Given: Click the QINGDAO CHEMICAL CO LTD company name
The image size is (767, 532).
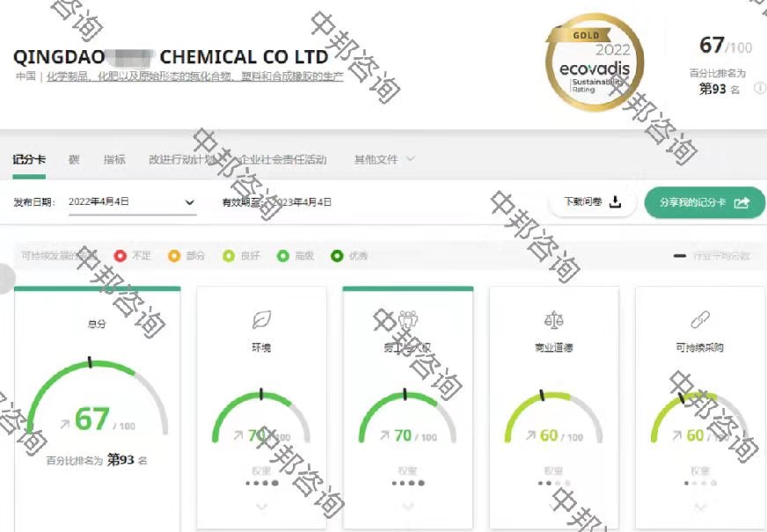Looking at the screenshot, I should 171,57.
